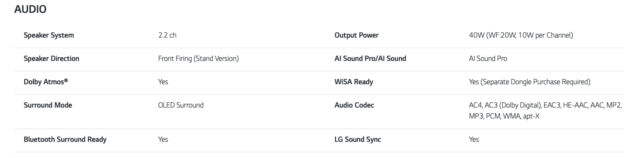644x158 pixels.
Task: Select the LG Sound Sync label
Action: point(358,139)
